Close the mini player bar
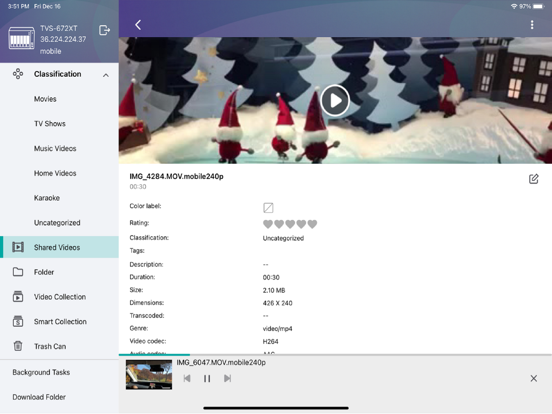This screenshot has width=552, height=414. click(534, 378)
